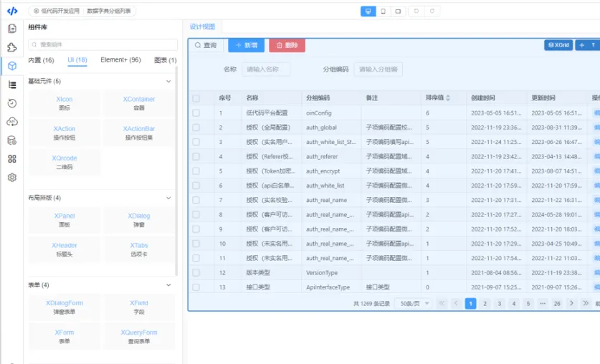Switch to the UI (18) tab
The width and height of the screenshot is (600, 364).
(77, 60)
